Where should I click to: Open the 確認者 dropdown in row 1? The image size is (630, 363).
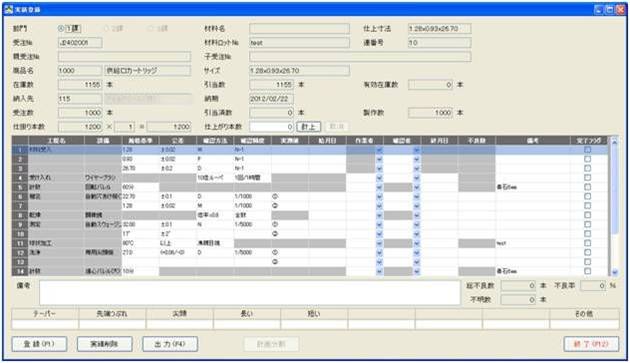pos(417,150)
